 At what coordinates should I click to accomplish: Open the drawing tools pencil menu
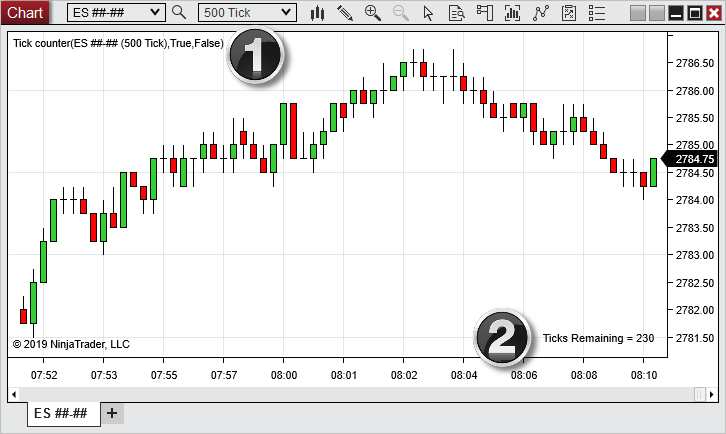[x=345, y=13]
